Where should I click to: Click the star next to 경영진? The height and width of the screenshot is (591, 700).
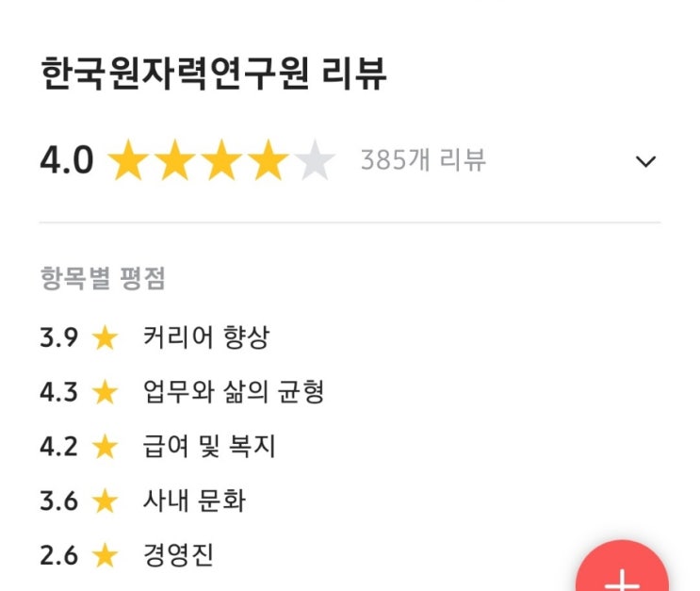click(105, 555)
